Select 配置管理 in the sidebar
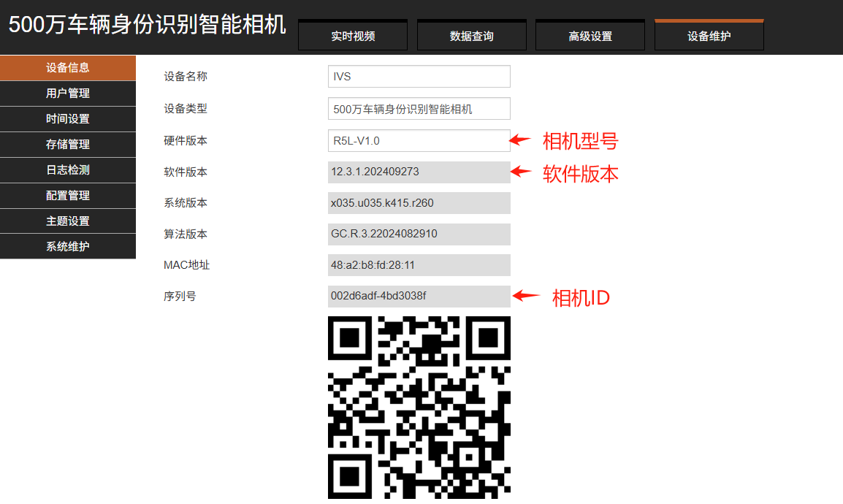The image size is (843, 504). 68,196
